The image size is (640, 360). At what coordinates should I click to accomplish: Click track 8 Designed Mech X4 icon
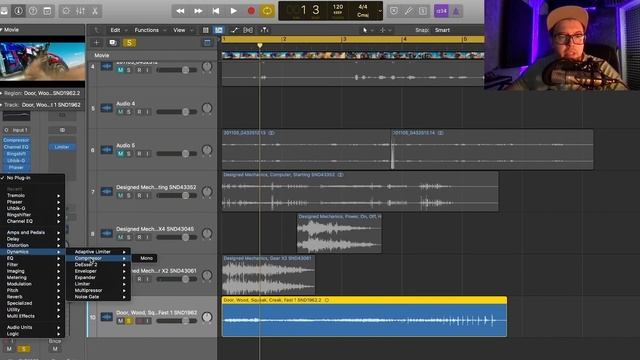[x=107, y=233]
